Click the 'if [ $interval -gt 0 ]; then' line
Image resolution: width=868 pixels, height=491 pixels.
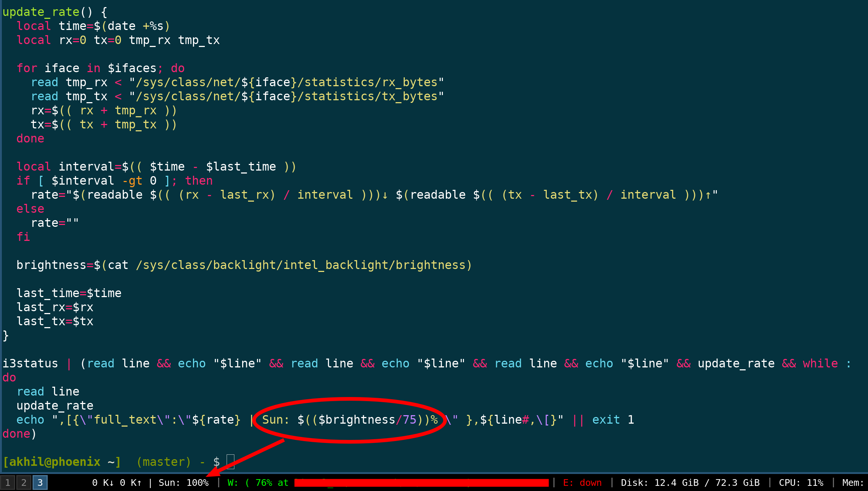(x=115, y=181)
